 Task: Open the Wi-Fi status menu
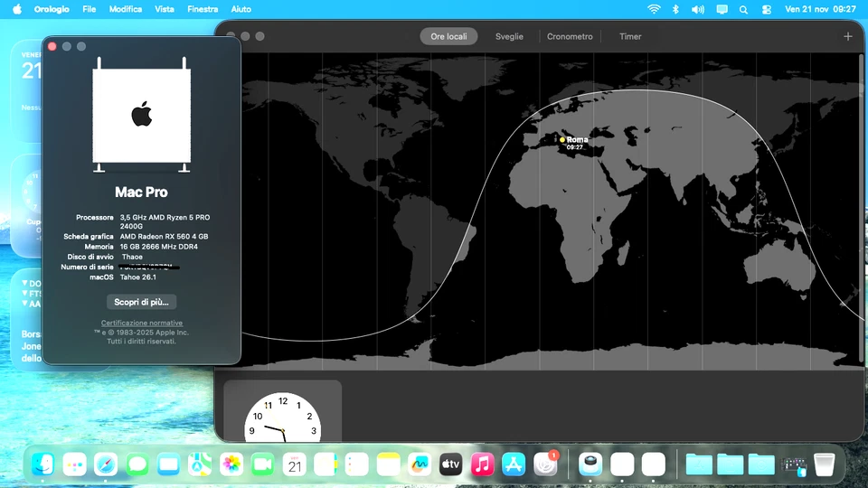coord(654,9)
